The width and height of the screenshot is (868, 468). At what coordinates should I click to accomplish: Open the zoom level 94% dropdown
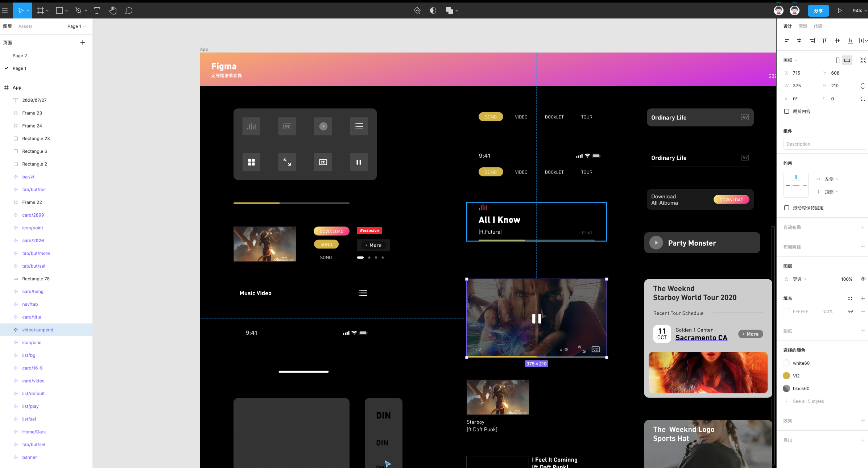859,11
